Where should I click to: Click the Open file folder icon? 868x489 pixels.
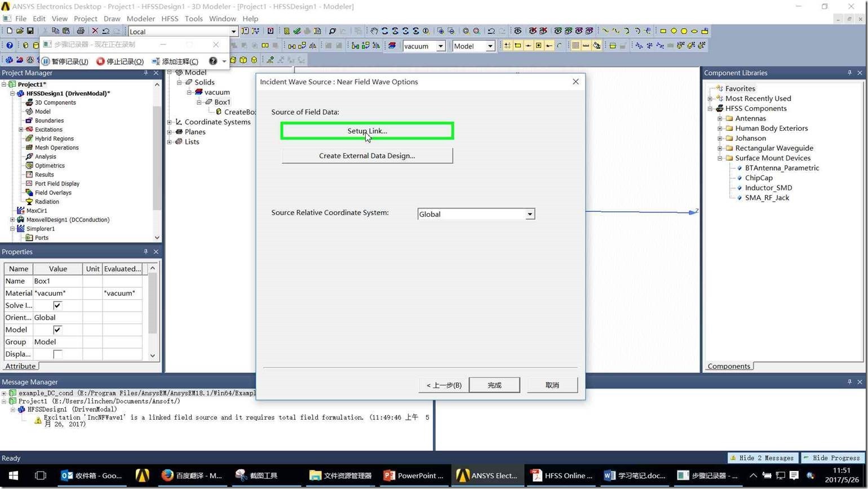20,31
